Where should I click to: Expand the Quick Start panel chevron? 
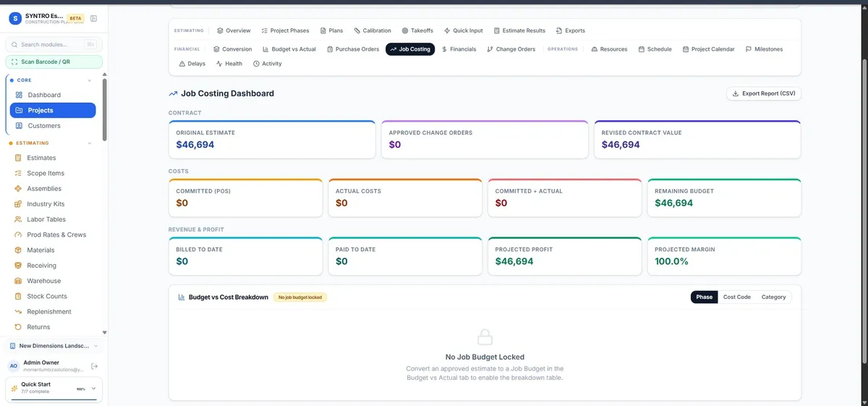pyautogui.click(x=93, y=389)
